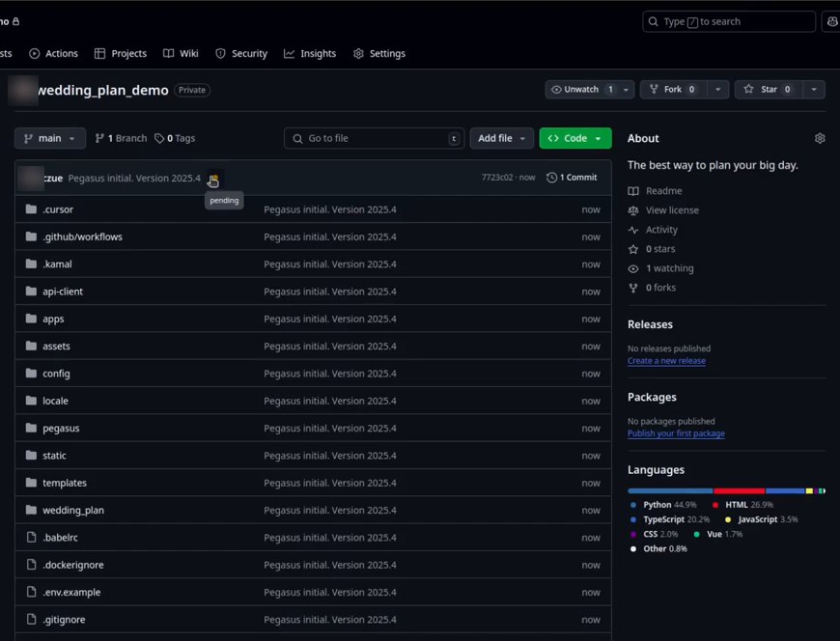Screen dimensions: 840x641
Task: Open the 0 stars link
Action: [x=660, y=248]
